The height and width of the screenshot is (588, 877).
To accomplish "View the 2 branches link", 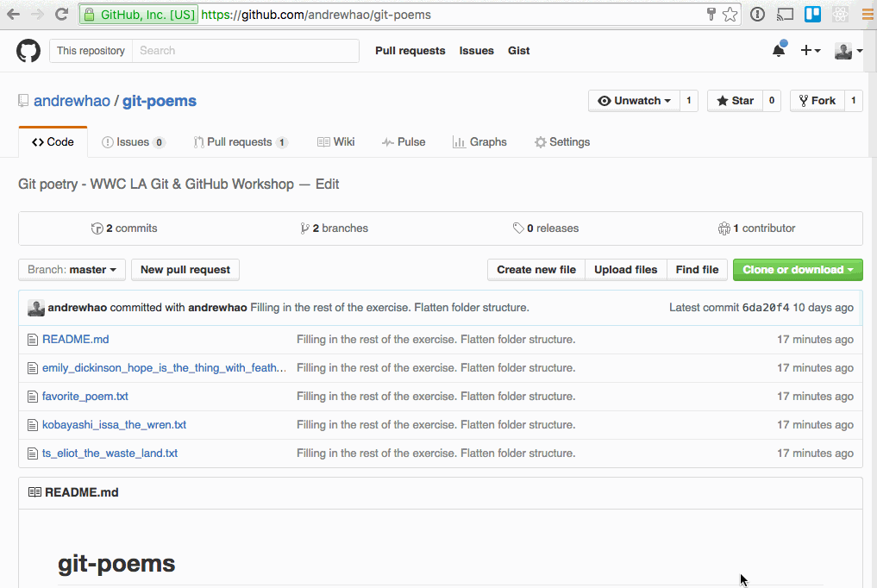I will pos(334,228).
